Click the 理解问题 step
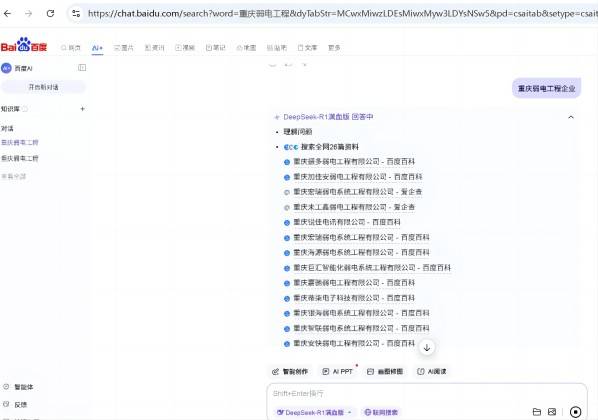This screenshot has height=420, width=598. (297, 132)
